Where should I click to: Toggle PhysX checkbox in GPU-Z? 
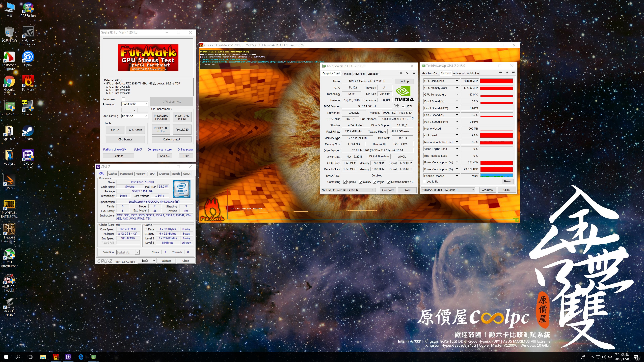[374, 182]
